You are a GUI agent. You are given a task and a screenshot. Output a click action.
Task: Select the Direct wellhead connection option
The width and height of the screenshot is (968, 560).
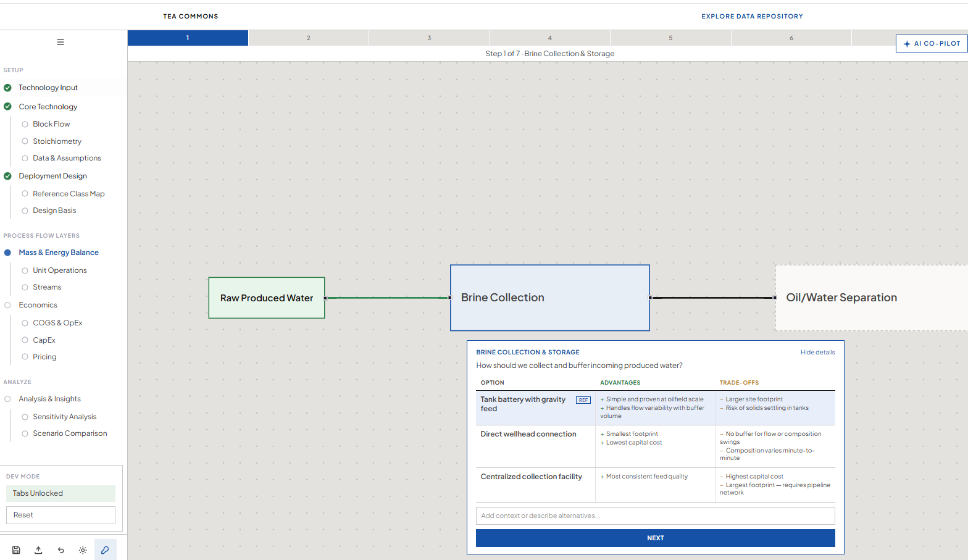click(528, 434)
